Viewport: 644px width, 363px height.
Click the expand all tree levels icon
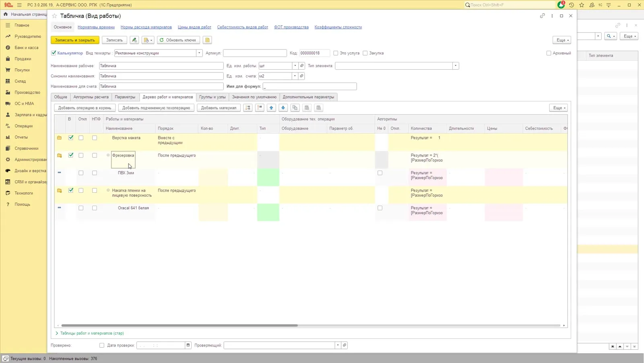248,108
